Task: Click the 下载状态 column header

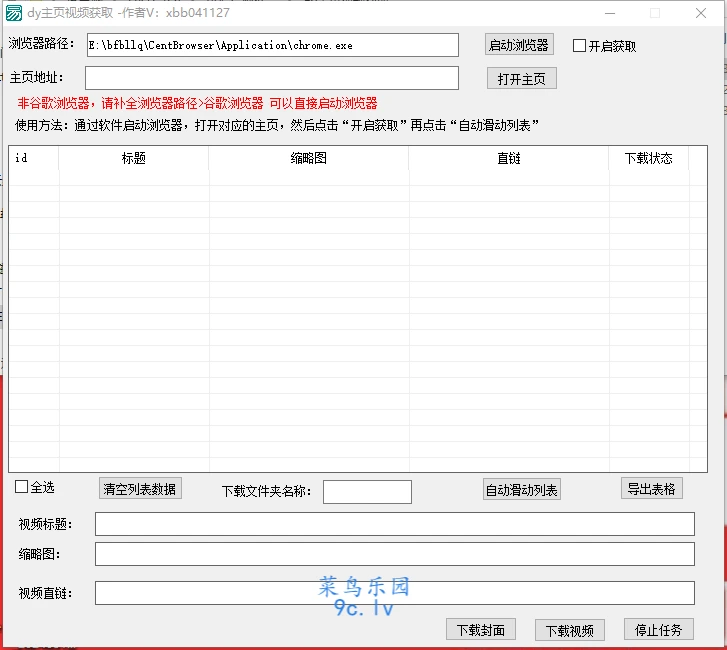Action: pos(648,158)
